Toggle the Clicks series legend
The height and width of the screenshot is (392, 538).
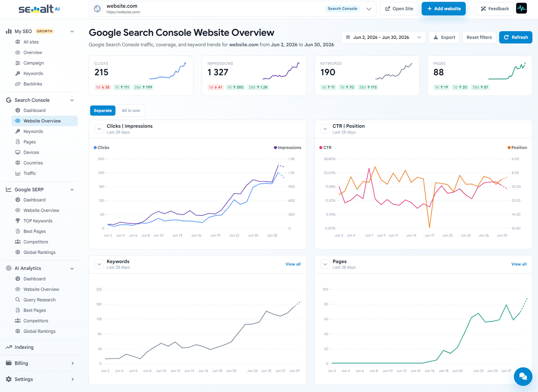point(102,147)
